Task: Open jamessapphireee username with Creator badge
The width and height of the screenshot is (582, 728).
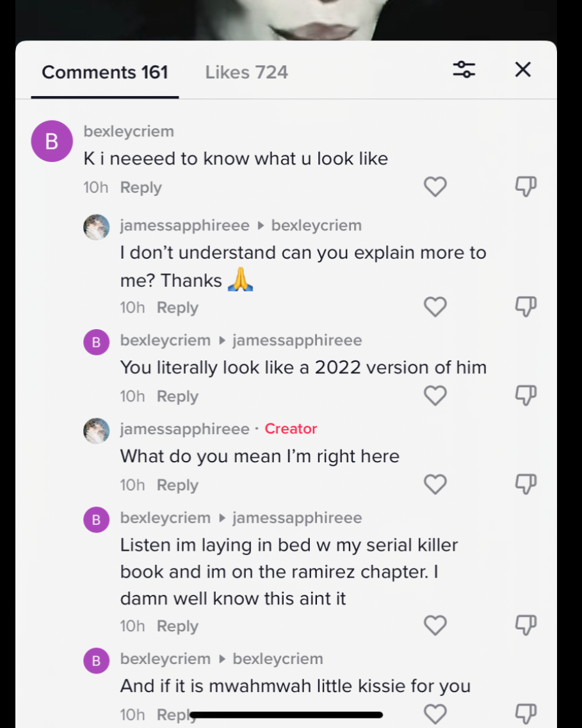Action: (x=185, y=428)
